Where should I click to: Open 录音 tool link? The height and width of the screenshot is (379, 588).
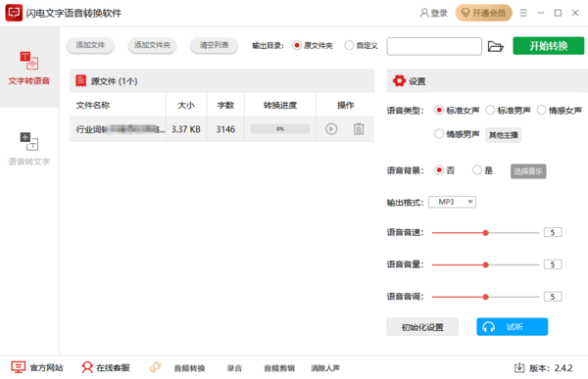[234, 368]
